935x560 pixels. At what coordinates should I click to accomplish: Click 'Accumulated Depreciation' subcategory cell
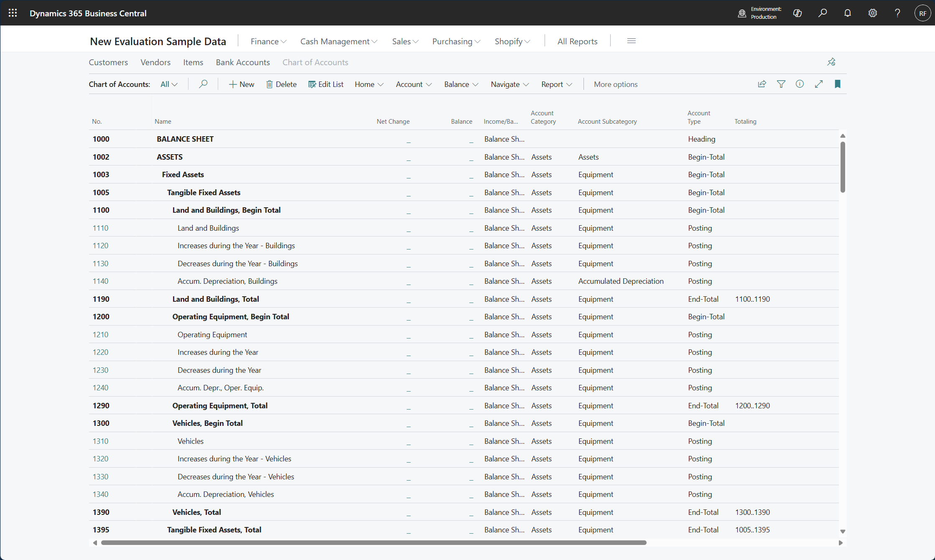tap(621, 281)
